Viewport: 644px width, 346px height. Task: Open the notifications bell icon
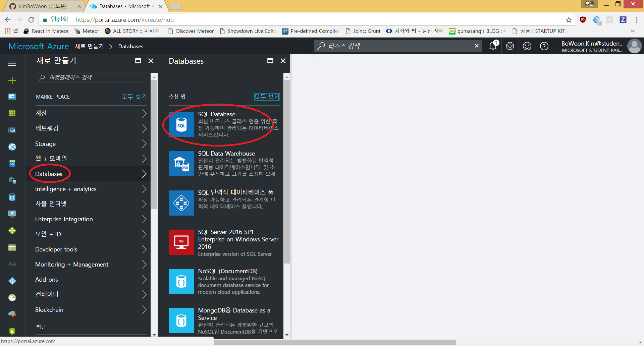(x=493, y=46)
